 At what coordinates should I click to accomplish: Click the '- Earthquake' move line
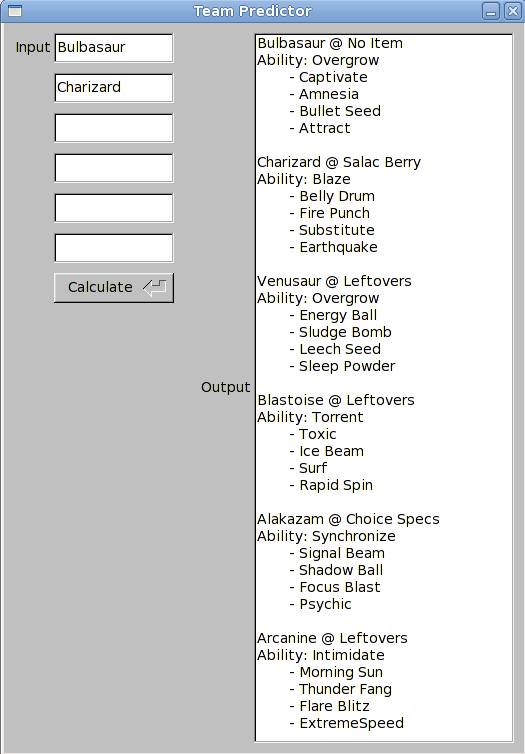coord(334,247)
